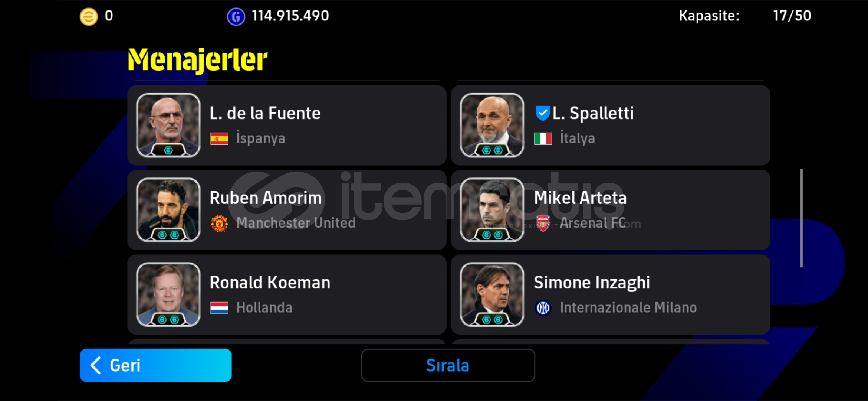Tap the Internazionale Milano crest icon
Screen dimensions: 868x401
(x=543, y=308)
